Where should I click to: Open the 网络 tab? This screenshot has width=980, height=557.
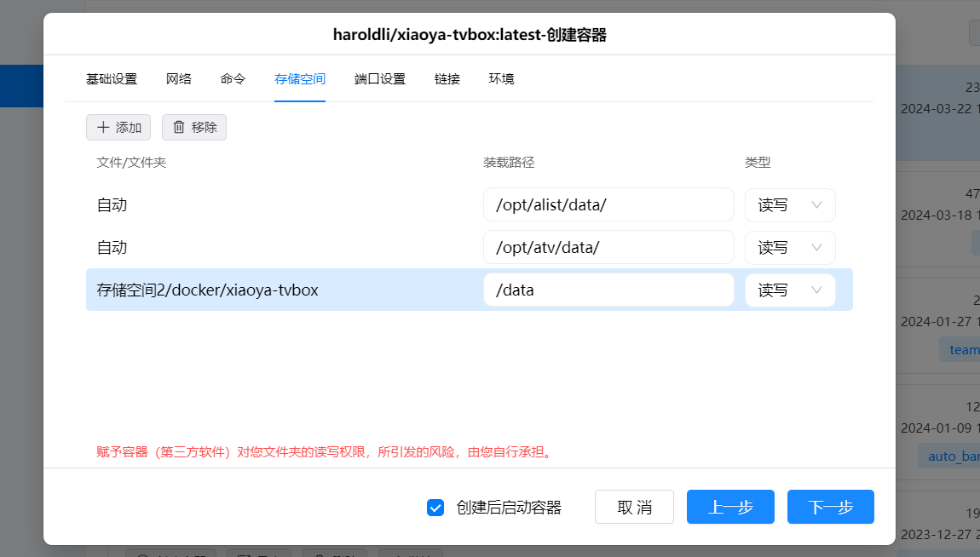[179, 79]
